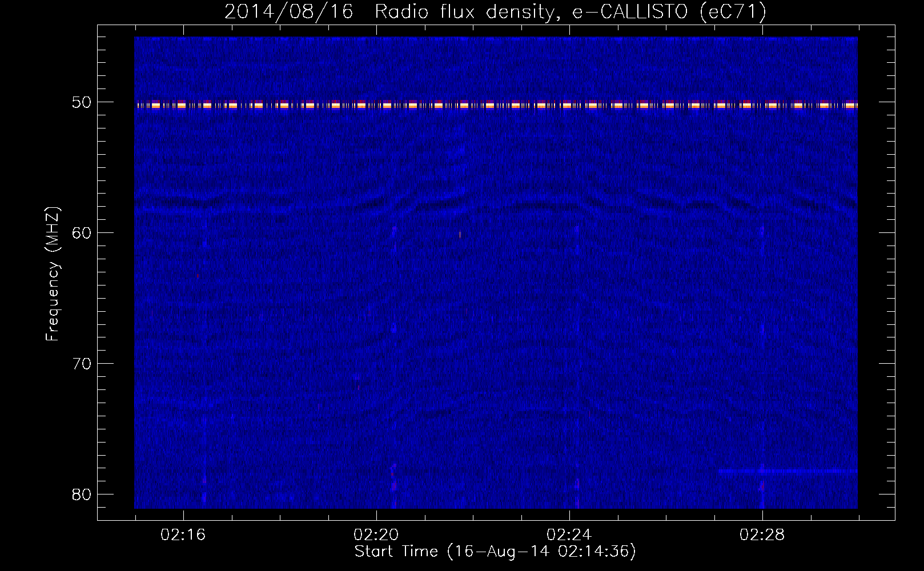This screenshot has height=571, width=924.
Task: Click the 02:16 time tick label
Action: pos(183,535)
